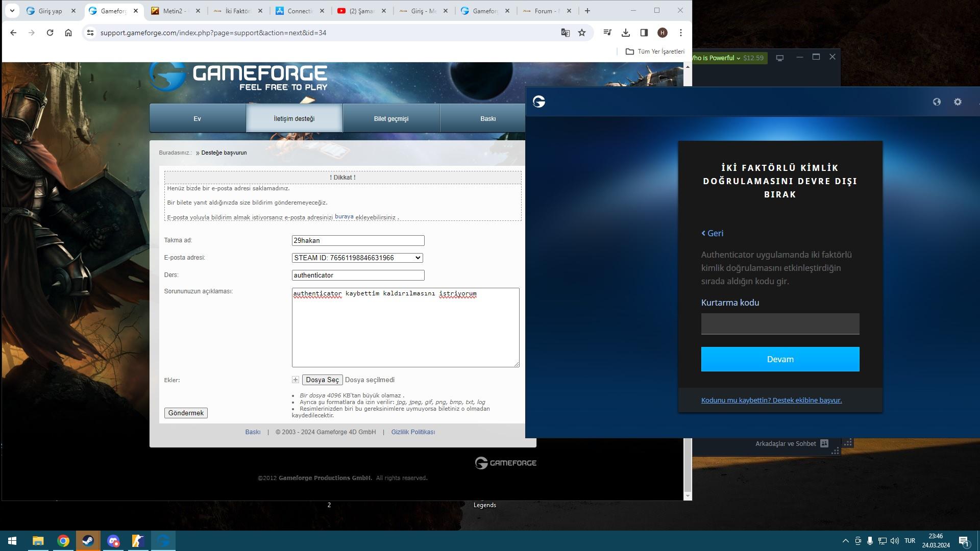Launch Counter-Strike from the taskbar
Screen dimensions: 980x551
tap(137, 541)
